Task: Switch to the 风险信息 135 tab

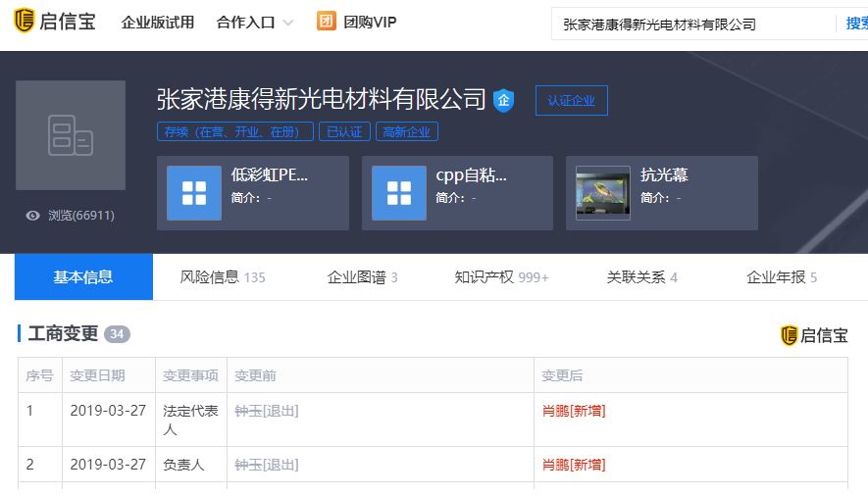Action: (223, 277)
